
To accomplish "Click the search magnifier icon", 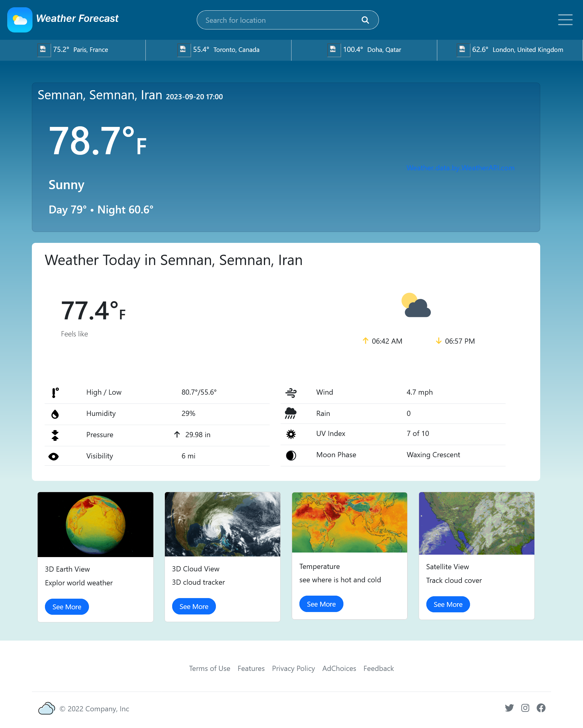I will tap(365, 20).
